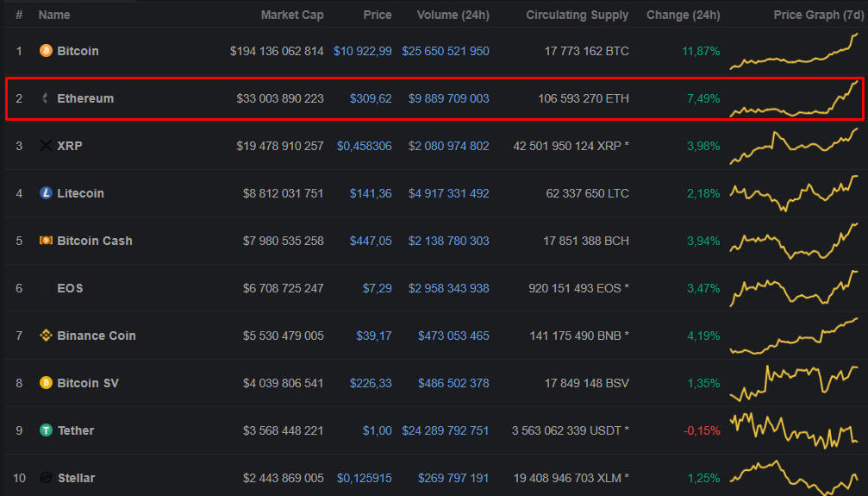Click EOS price $7,29
This screenshot has height=496, width=868.
tap(378, 288)
